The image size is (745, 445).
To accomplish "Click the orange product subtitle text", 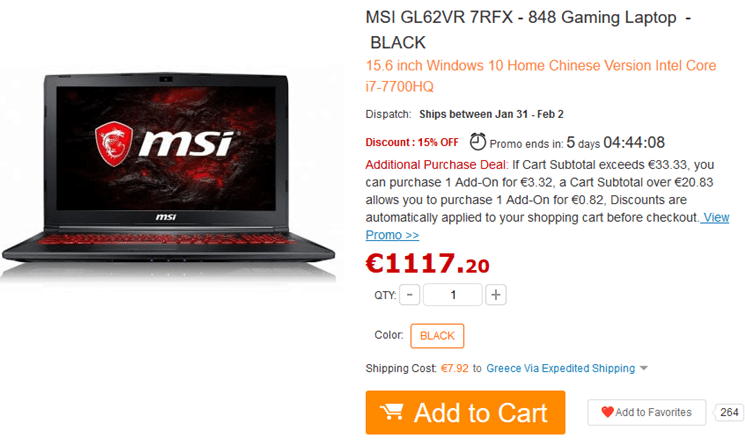I will [x=541, y=76].
